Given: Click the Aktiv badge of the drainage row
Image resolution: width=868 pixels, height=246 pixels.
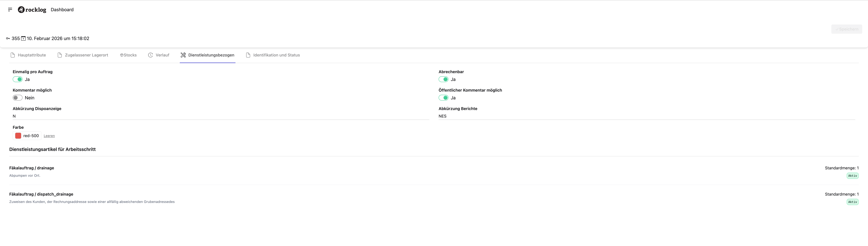Looking at the screenshot, I should 853,176.
